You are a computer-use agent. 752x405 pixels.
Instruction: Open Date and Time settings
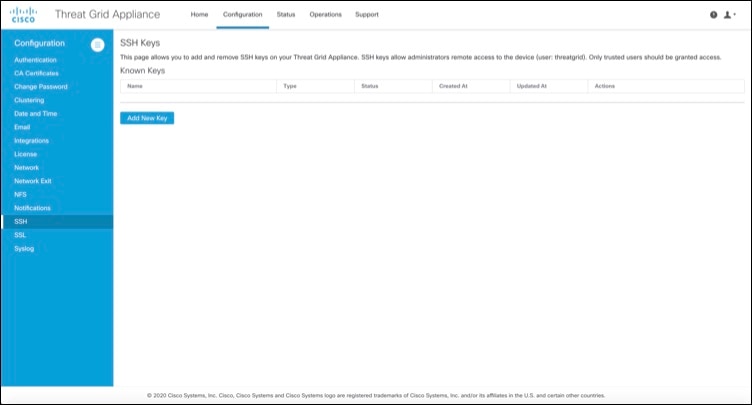[35, 114]
